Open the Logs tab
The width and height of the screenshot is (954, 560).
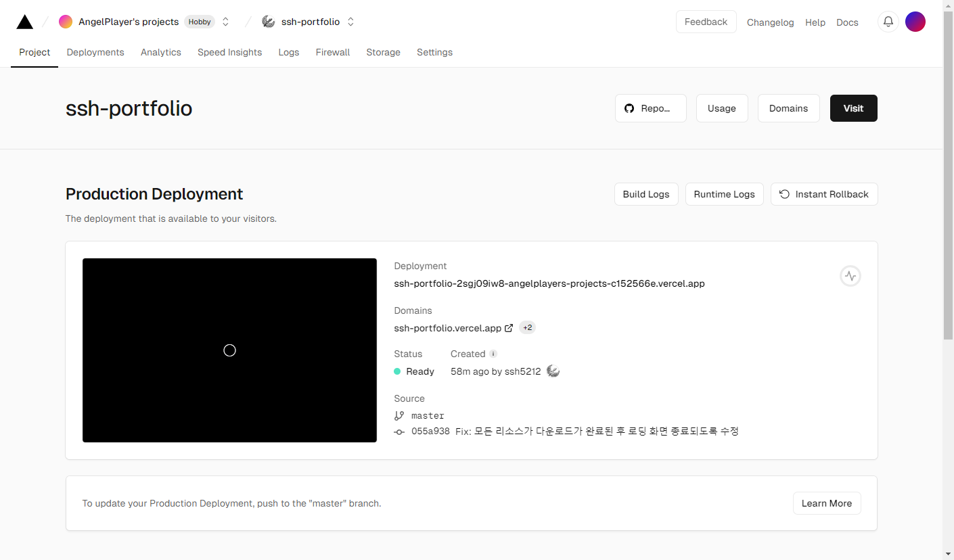(289, 52)
